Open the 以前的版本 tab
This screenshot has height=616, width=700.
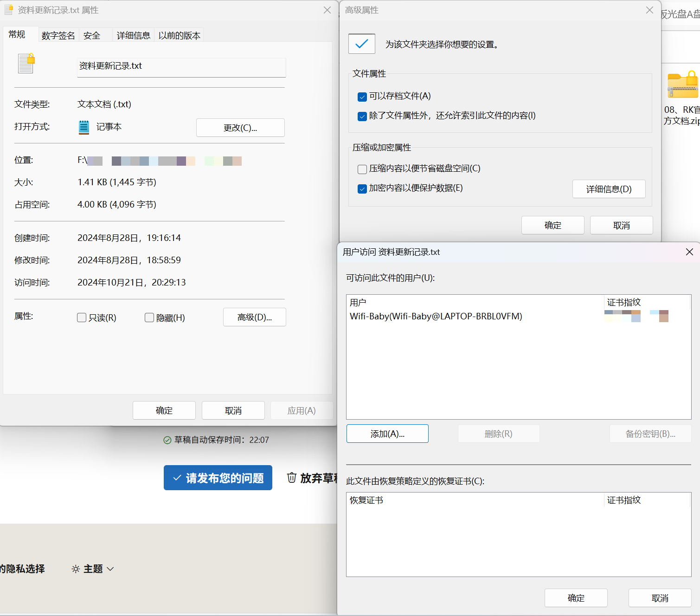(179, 35)
